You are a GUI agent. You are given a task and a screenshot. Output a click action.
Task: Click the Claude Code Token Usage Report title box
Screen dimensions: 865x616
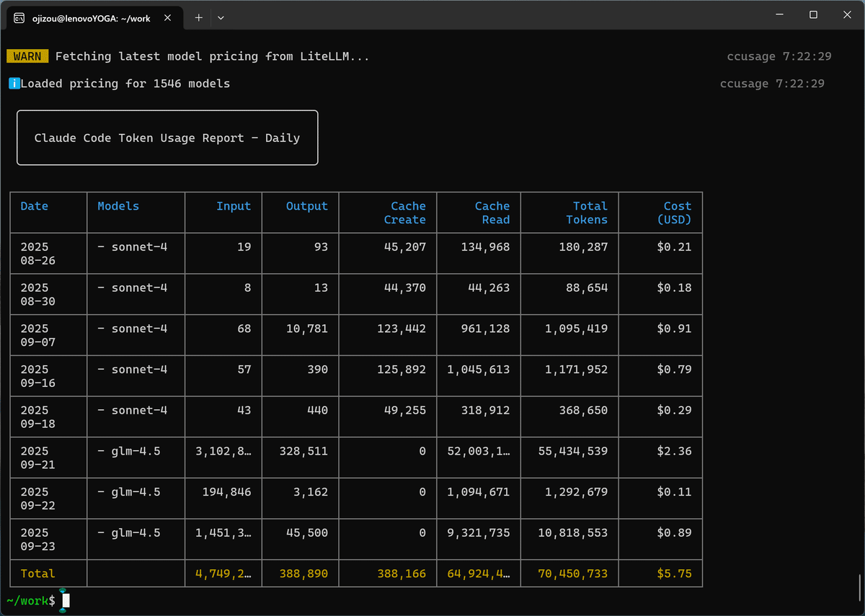pos(167,138)
